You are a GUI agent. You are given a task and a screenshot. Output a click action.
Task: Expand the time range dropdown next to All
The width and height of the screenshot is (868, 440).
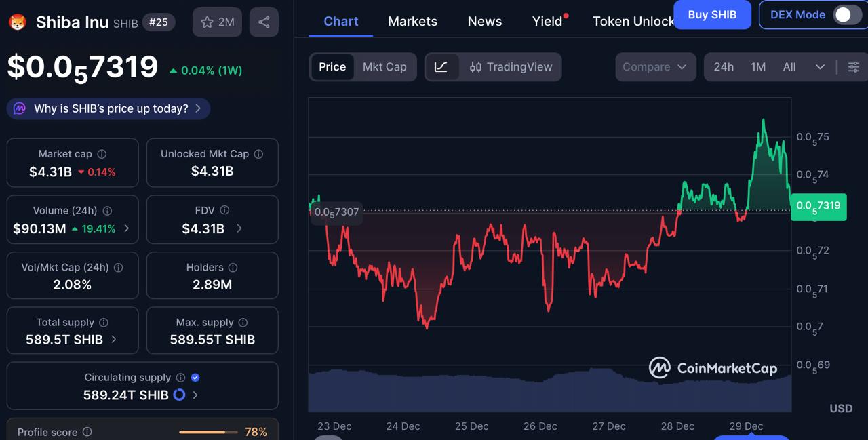coord(820,66)
